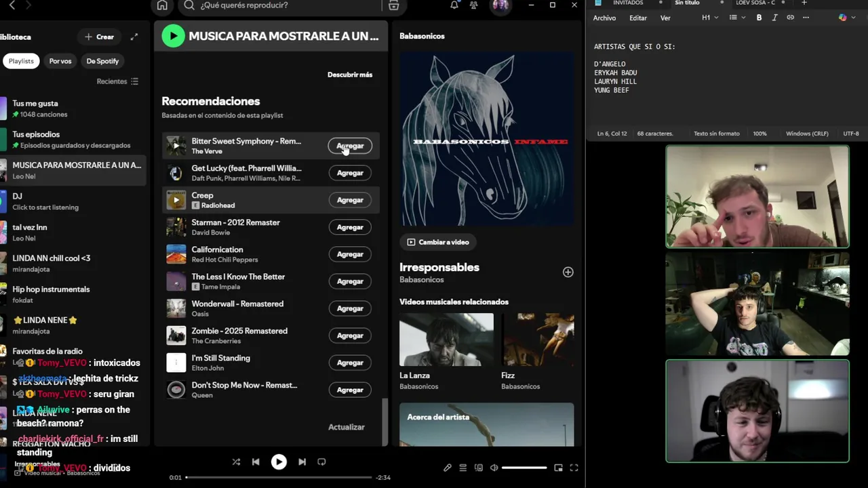Toggle italic formatting in Notepad
868x488 pixels.
tap(774, 18)
